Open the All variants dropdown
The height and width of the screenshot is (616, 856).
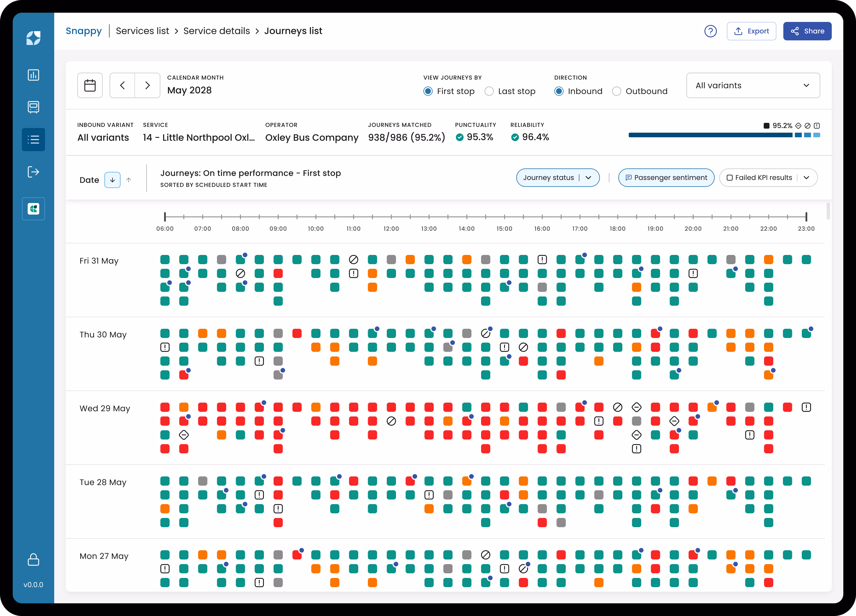(x=752, y=85)
